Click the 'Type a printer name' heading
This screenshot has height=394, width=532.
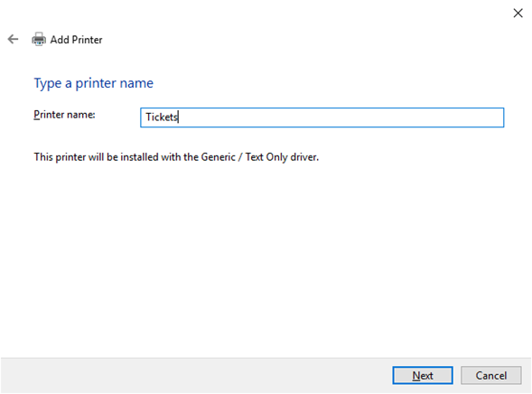pyautogui.click(x=93, y=83)
